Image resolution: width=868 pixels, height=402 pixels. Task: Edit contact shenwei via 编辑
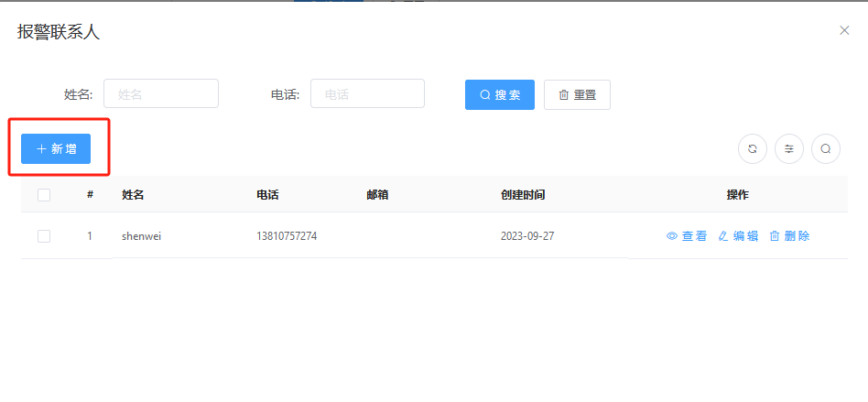(x=738, y=236)
